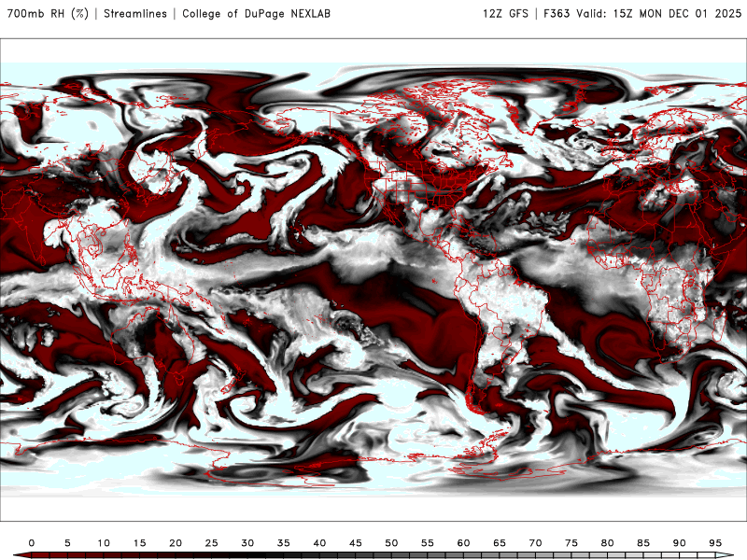This screenshot has height=560, width=747.
Task: Click the "700mb RH (%)" title text
Action: (x=48, y=13)
